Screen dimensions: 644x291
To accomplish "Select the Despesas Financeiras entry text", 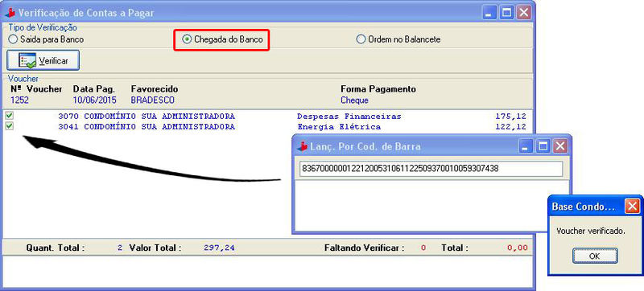I will click(349, 117).
